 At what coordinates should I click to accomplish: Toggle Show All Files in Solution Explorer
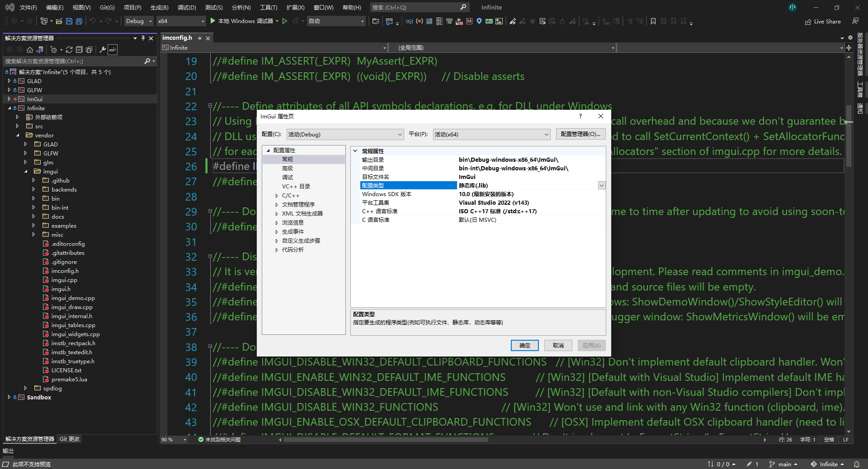(x=89, y=50)
